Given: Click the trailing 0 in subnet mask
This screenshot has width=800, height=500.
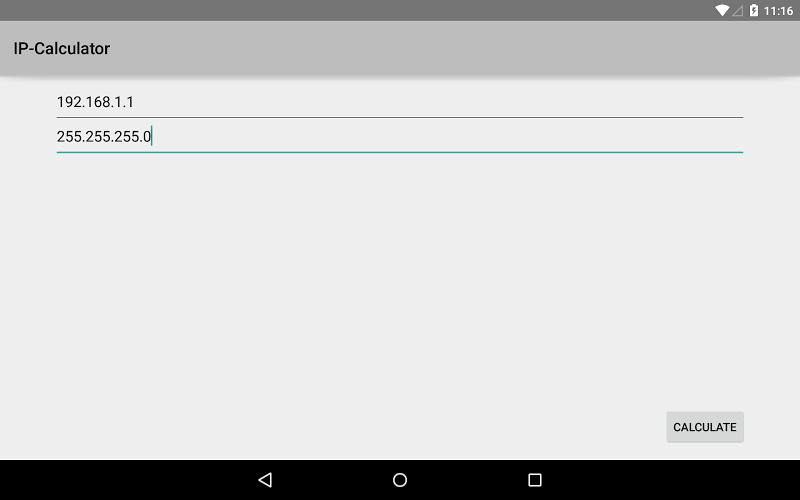Looking at the screenshot, I should coord(147,137).
